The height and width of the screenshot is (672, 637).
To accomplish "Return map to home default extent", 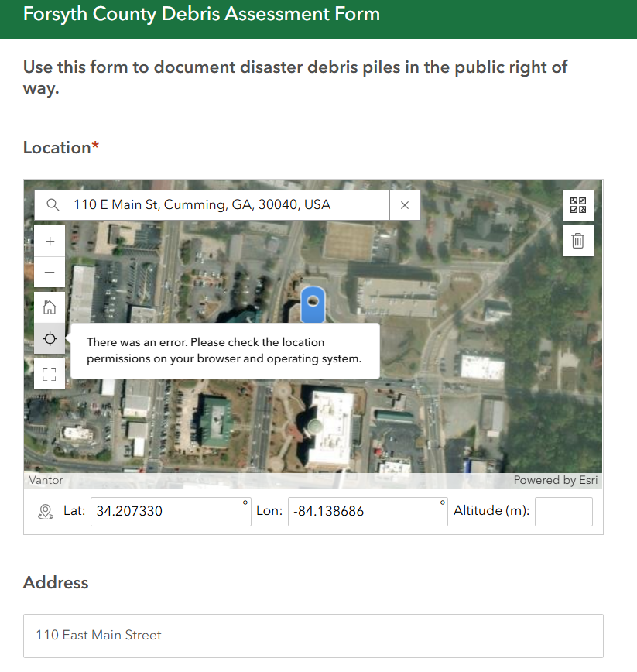I will tap(50, 307).
